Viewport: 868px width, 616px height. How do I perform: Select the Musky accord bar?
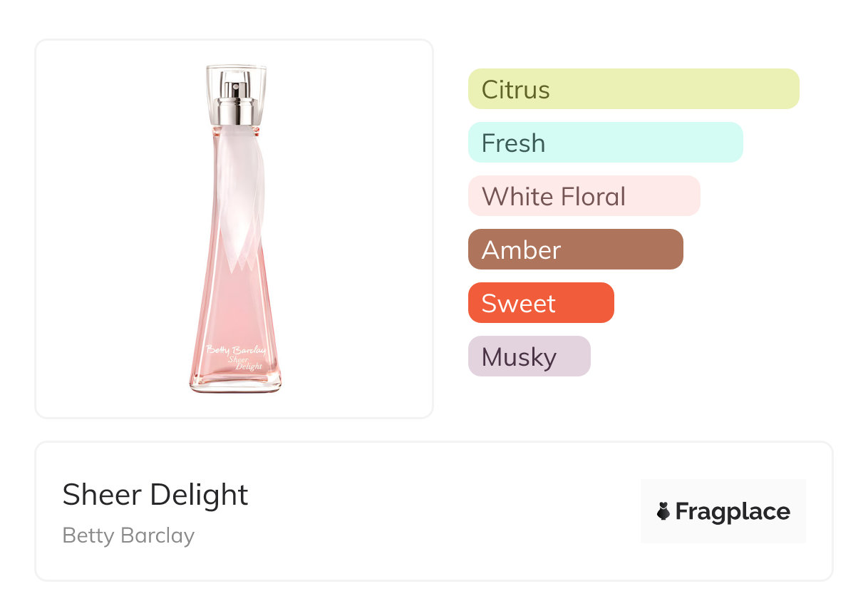[529, 356]
